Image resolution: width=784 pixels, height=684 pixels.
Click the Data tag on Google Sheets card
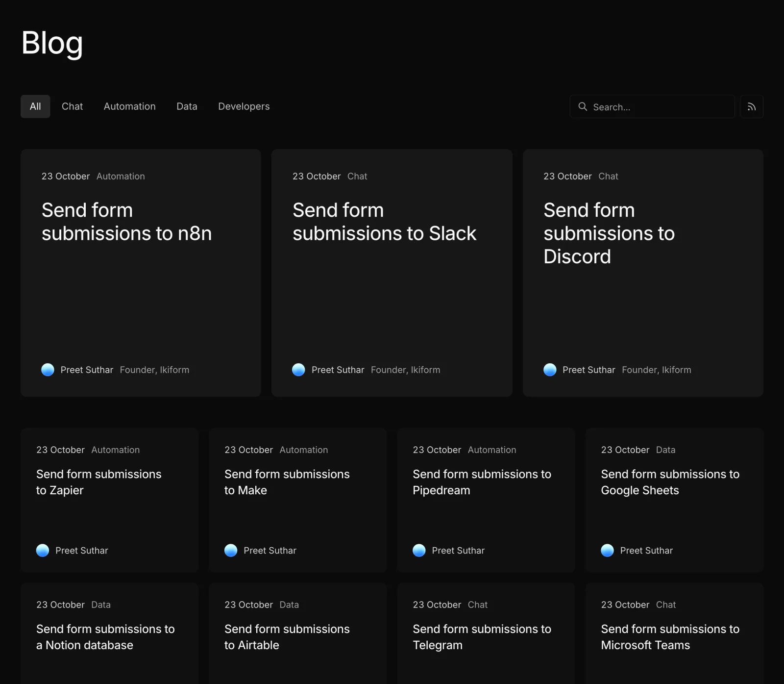665,450
